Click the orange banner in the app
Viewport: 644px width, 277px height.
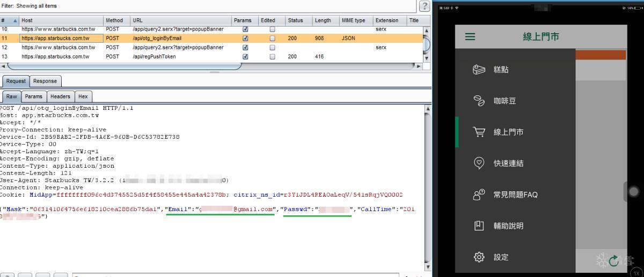tap(601, 55)
